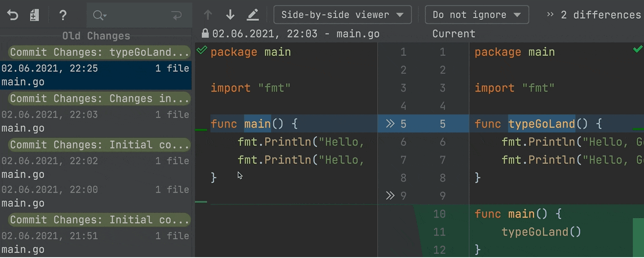Screen dimensions: 644x258
Task: Apply change arrows at line 5
Action: click(x=390, y=124)
